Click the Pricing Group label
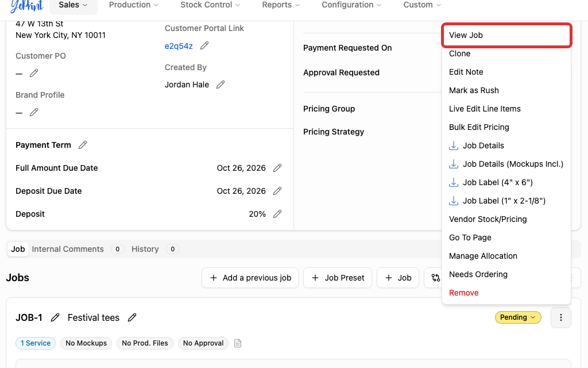The image size is (588, 368). click(x=329, y=109)
